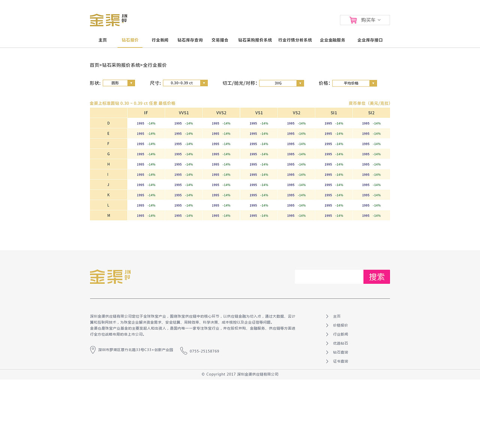
Task: Select the 3VG cut combo box
Action: pyautogui.click(x=282, y=83)
